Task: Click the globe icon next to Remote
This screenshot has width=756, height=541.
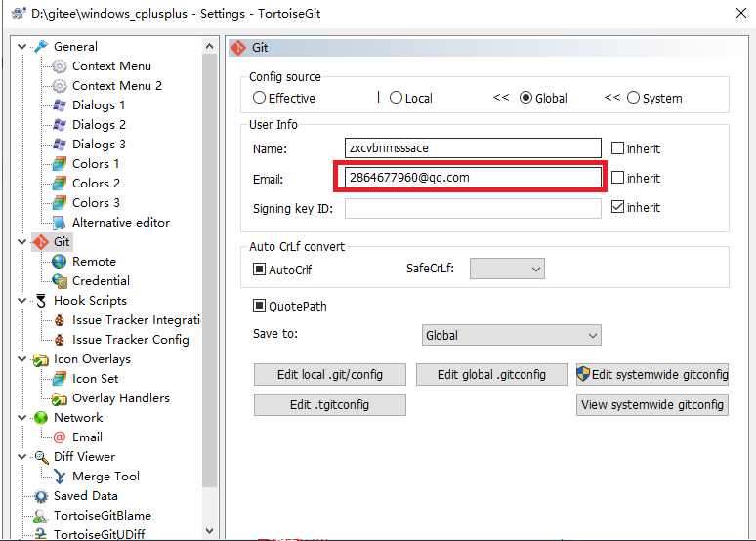Action: click(60, 262)
